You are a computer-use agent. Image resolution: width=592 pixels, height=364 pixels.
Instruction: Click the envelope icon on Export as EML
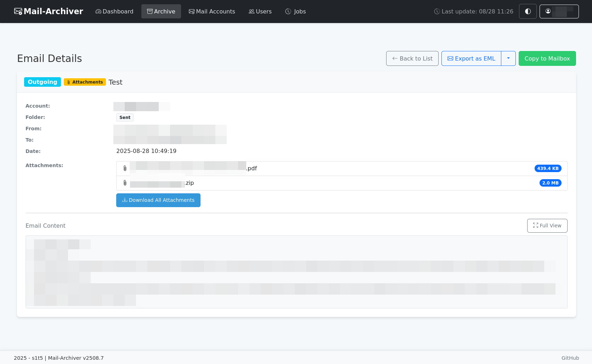(450, 58)
